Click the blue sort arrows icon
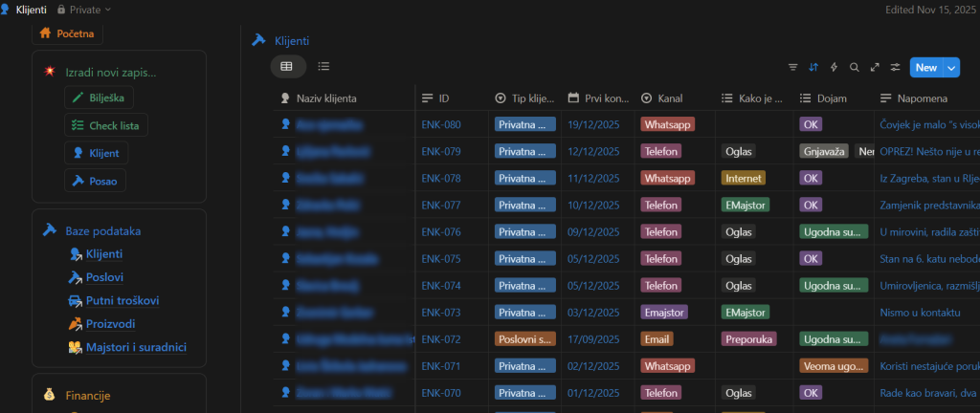Viewport: 980px width, 413px height. click(x=813, y=67)
